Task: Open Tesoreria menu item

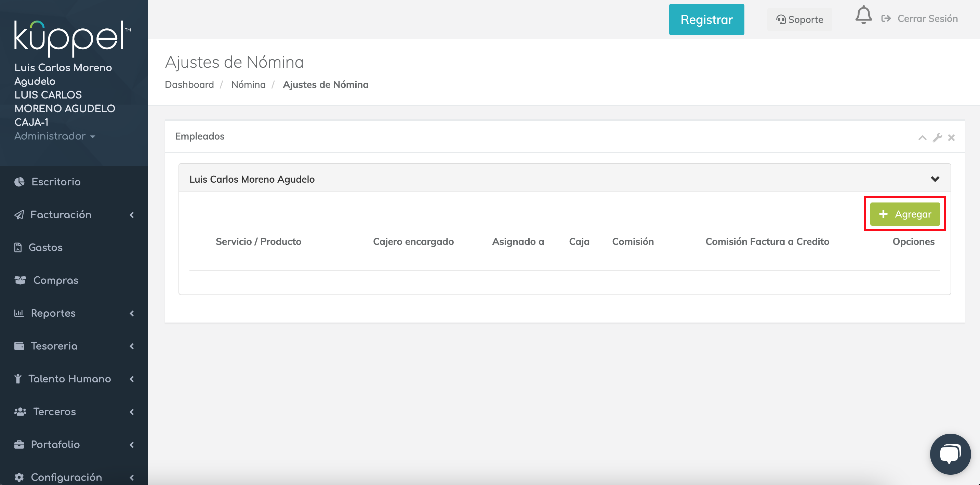Action: pos(54,346)
